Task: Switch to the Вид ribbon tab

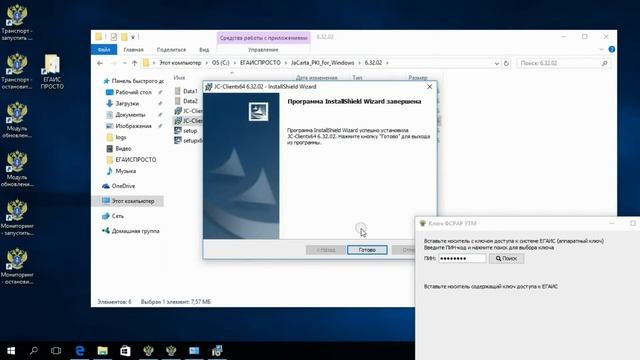Action: (x=204, y=49)
